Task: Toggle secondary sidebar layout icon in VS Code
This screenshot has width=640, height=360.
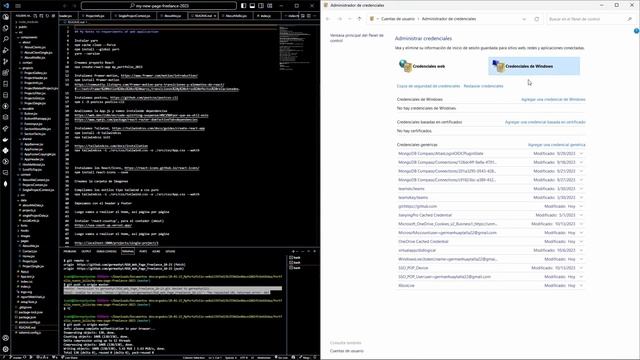Action: pyautogui.click(x=261, y=6)
